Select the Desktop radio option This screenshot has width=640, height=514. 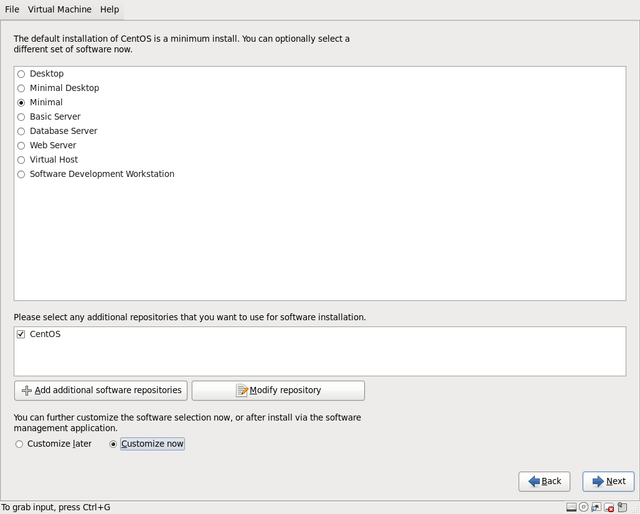[21, 74]
